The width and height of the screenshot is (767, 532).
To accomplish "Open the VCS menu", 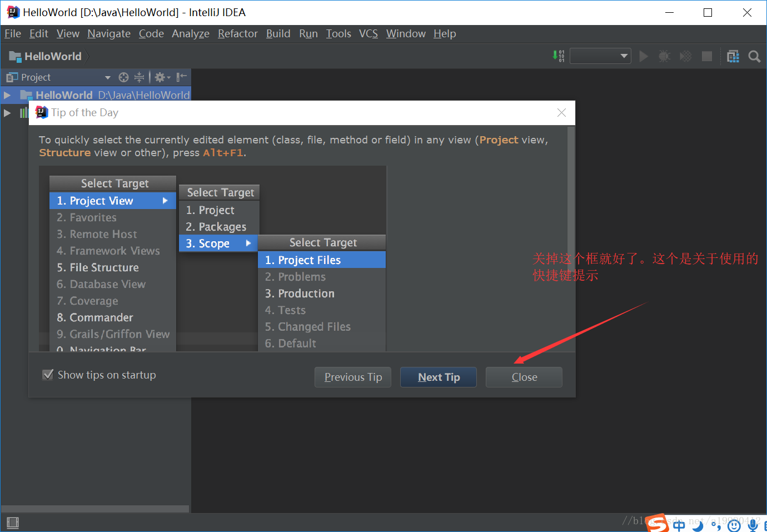I will (368, 34).
